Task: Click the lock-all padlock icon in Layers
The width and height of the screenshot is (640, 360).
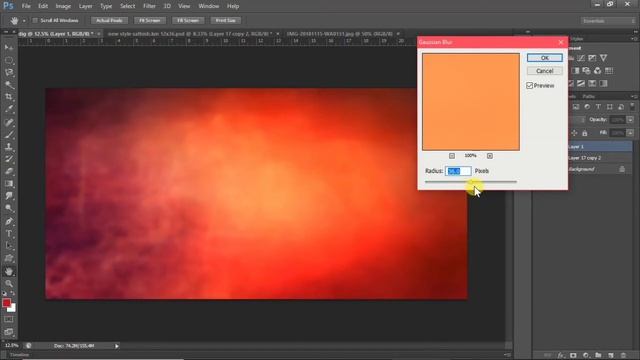Action: (x=584, y=133)
